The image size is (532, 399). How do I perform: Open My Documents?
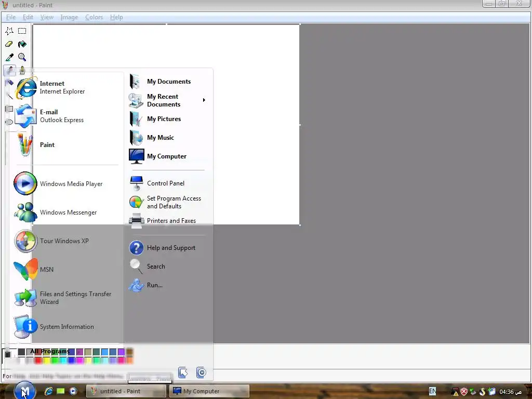tap(168, 82)
